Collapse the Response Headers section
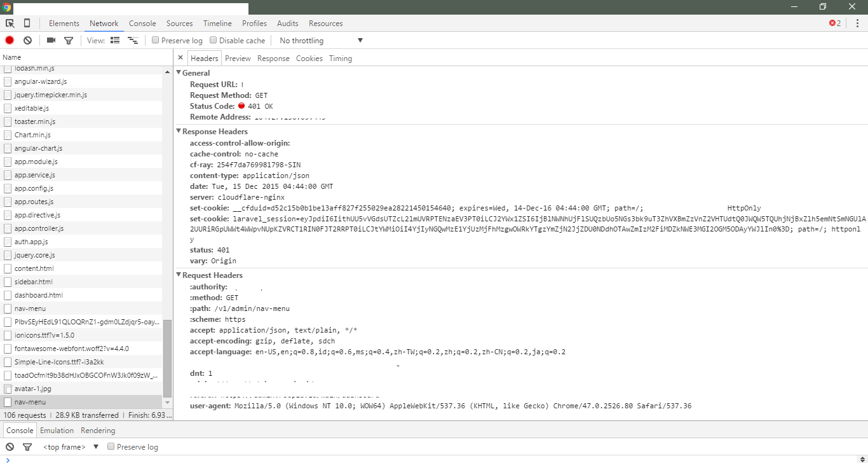 tap(179, 131)
